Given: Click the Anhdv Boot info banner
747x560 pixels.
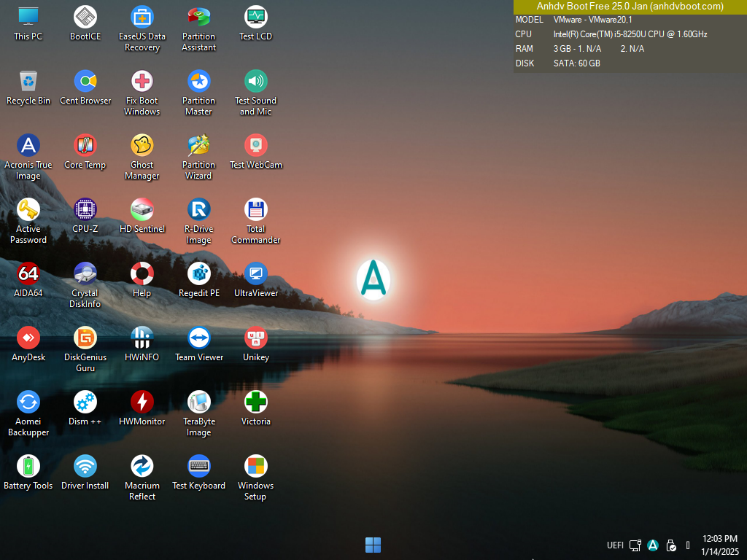Looking at the screenshot, I should pyautogui.click(x=630, y=7).
